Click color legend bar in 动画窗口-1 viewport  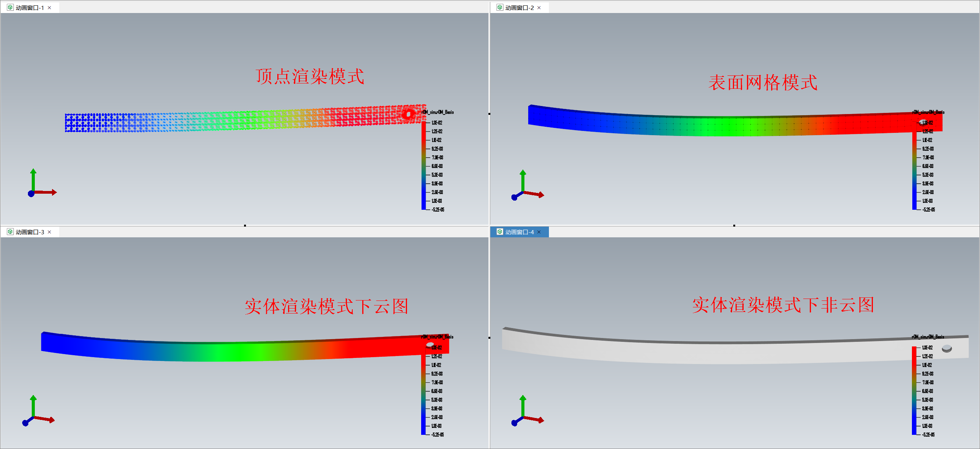click(x=423, y=165)
